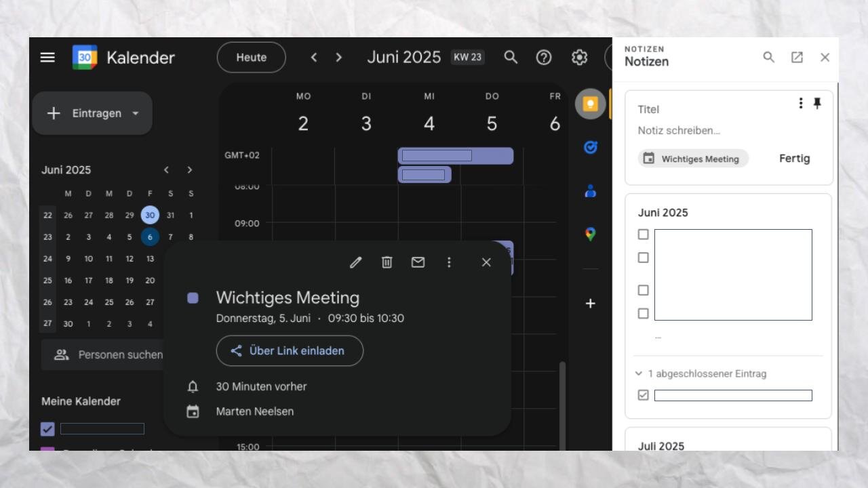The width and height of the screenshot is (868, 488).
Task: Toggle the first calendar under Meine Kalender
Action: coord(47,429)
